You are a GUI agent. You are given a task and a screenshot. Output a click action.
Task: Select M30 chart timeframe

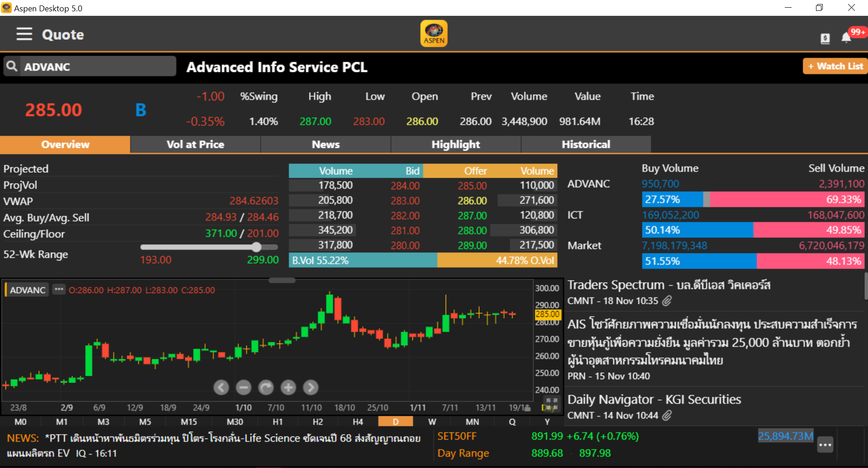point(235,421)
